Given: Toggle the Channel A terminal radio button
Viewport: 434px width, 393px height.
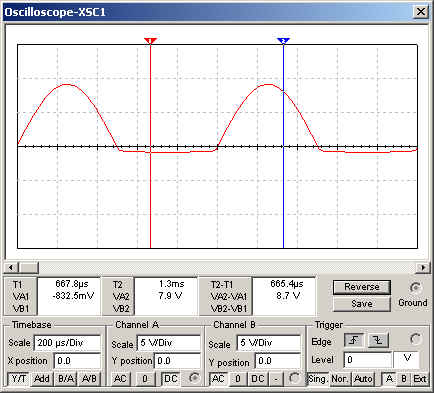Looking at the screenshot, I should [194, 378].
